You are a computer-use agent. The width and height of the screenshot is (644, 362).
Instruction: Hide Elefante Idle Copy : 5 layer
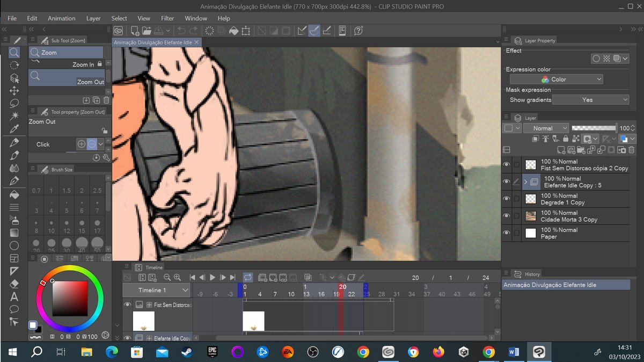(x=507, y=182)
